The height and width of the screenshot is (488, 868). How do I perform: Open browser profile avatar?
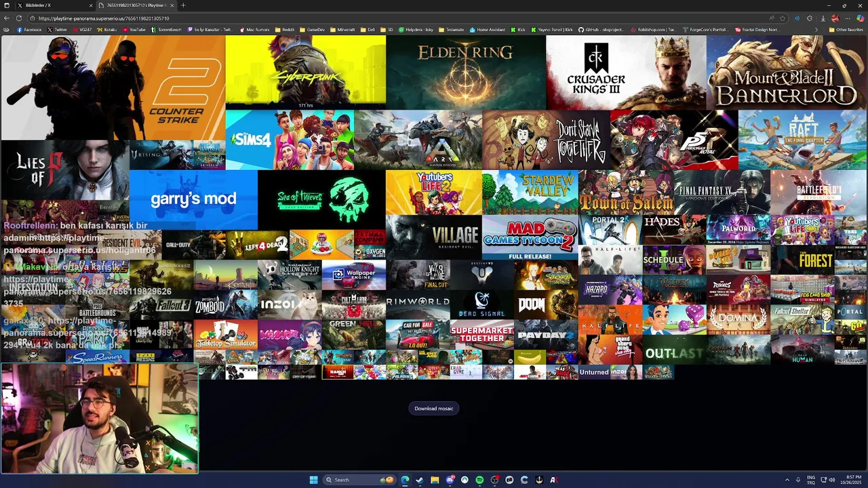tap(835, 18)
